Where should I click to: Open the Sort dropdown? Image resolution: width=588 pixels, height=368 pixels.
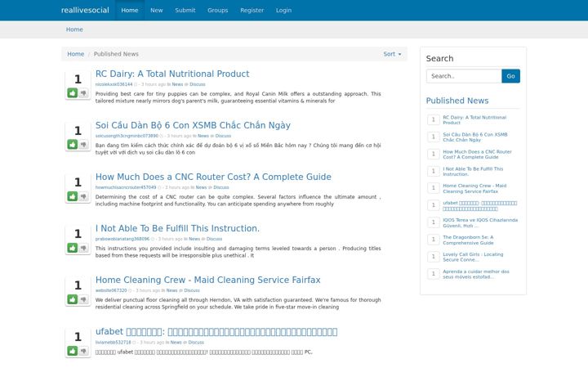392,54
